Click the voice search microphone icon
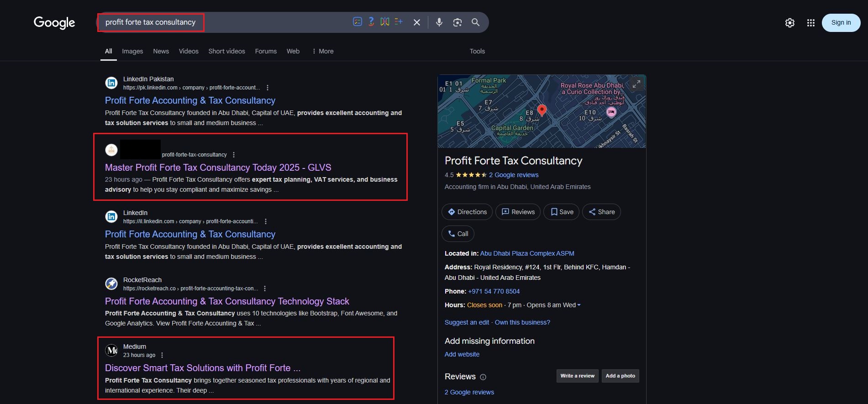The width and height of the screenshot is (868, 404). coord(439,22)
